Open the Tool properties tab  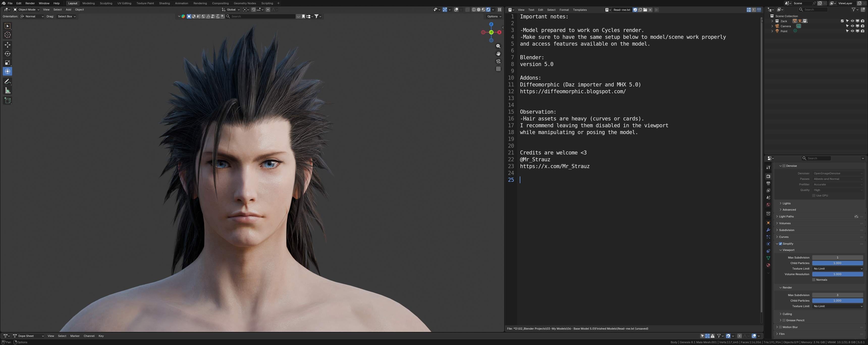pyautogui.click(x=768, y=167)
